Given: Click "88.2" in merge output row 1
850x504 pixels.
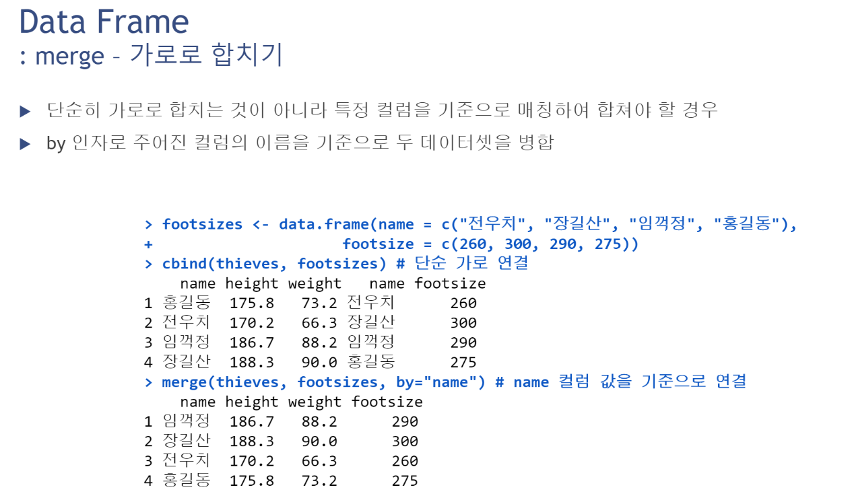Looking at the screenshot, I should [x=319, y=422].
